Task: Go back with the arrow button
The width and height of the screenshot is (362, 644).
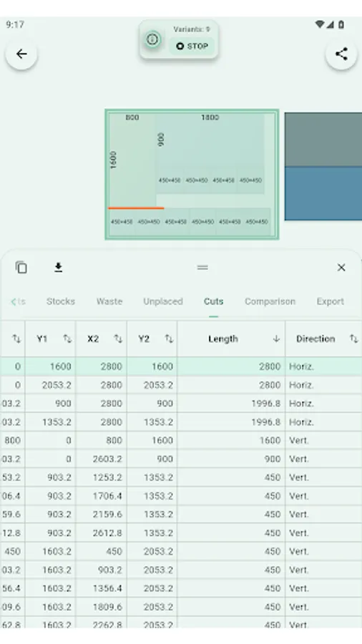Action: 21,54
